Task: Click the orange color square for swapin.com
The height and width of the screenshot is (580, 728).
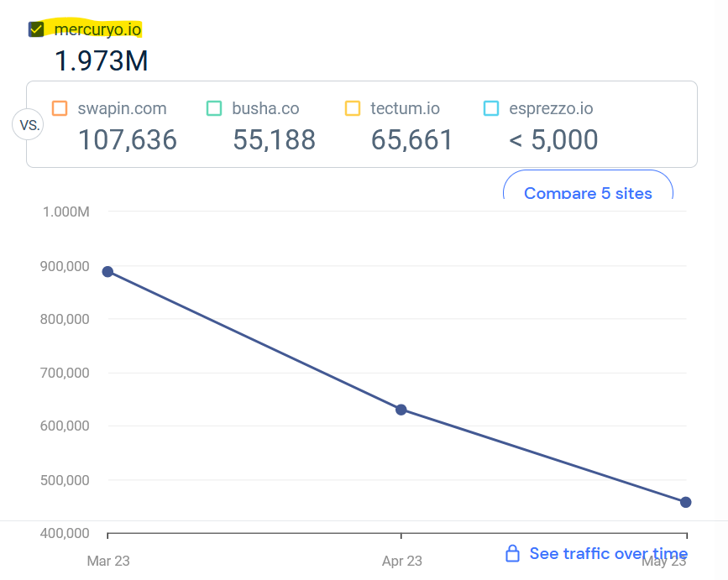Action: click(x=59, y=108)
